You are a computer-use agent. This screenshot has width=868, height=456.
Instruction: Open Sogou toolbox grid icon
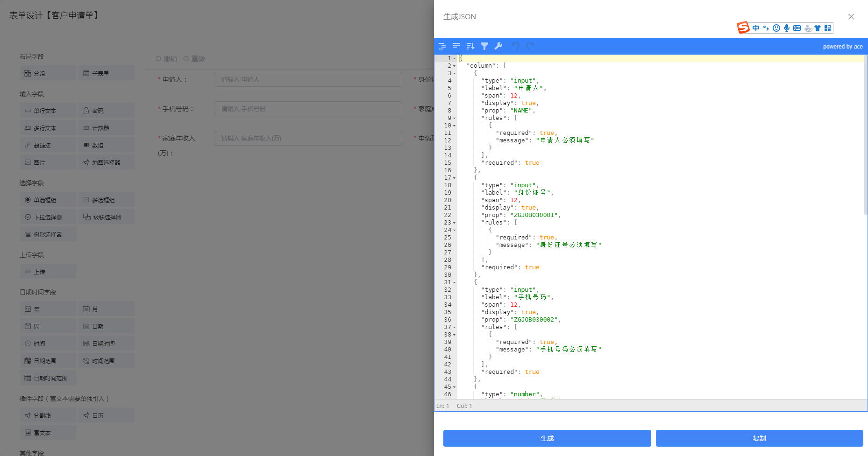[828, 28]
